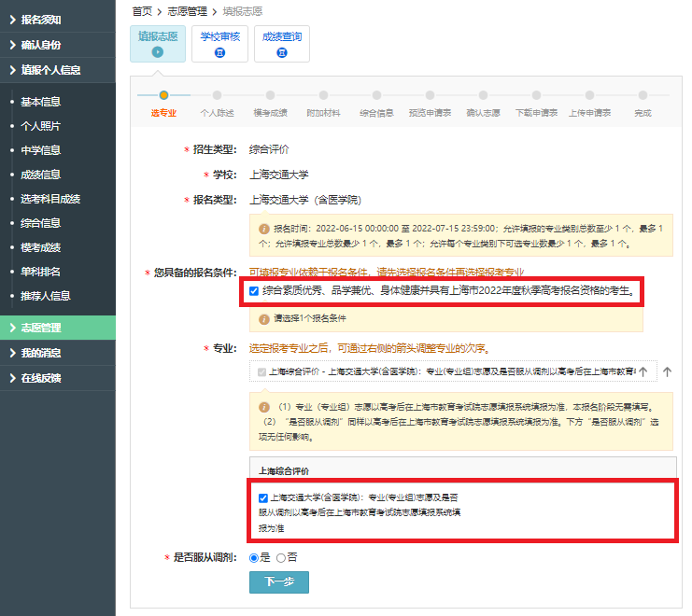This screenshot has width=692, height=616.
Task: Click the 上海交通大学 school value
Action: click(279, 175)
